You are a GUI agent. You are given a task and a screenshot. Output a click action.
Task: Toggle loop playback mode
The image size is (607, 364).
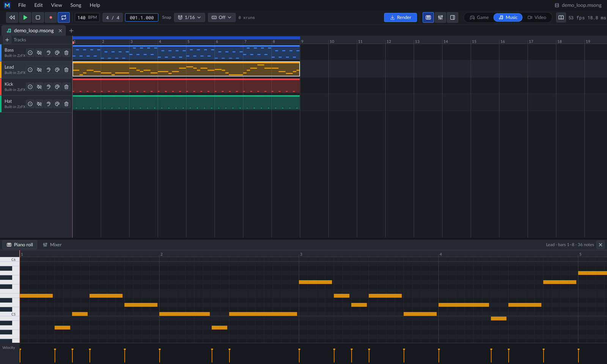(64, 17)
